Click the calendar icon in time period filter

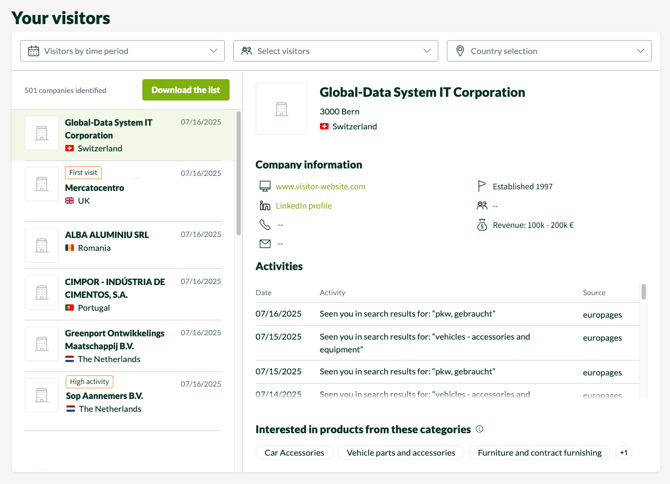click(33, 51)
